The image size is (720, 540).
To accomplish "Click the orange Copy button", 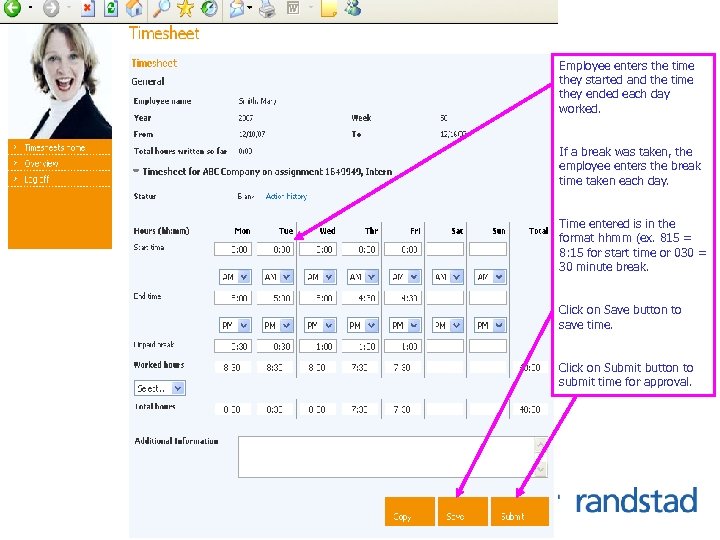I will (410, 511).
